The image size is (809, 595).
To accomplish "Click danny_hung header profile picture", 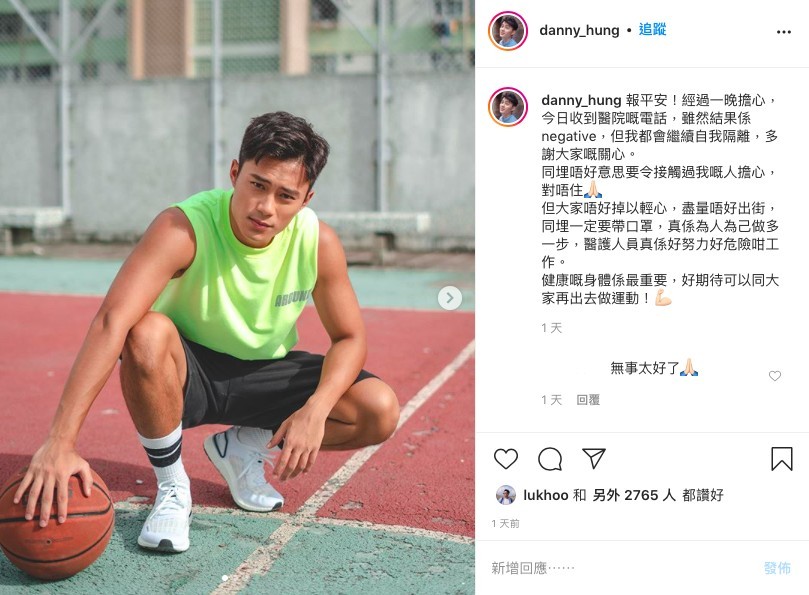I will [508, 30].
